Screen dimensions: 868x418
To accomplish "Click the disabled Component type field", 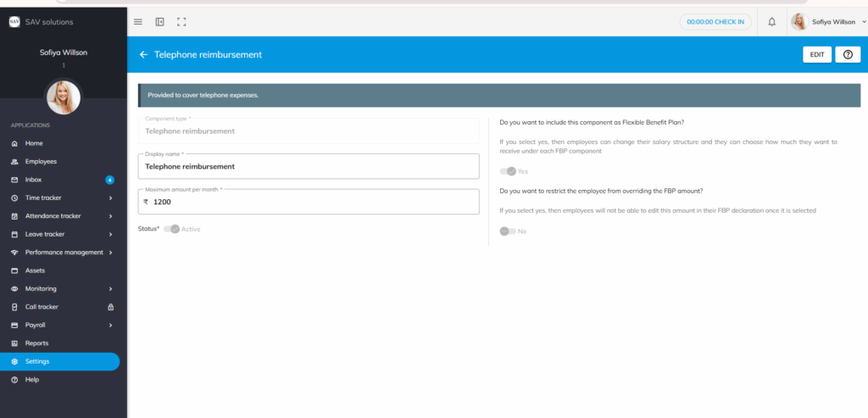I will tap(309, 131).
